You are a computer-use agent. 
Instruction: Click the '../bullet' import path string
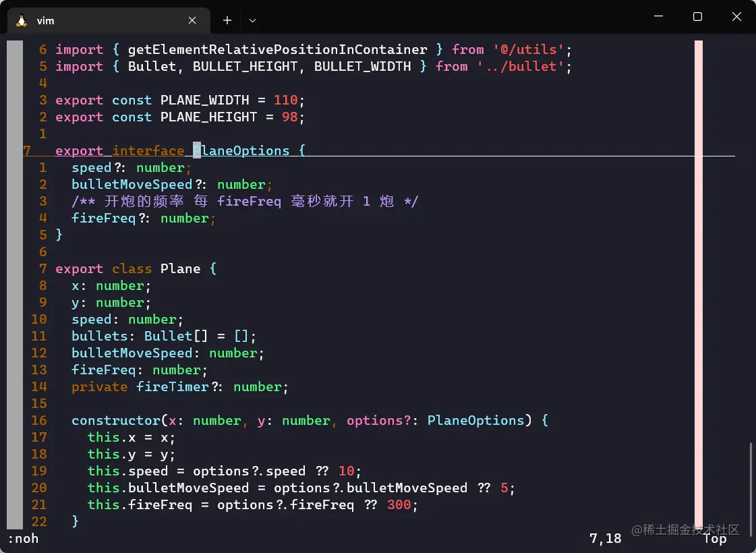coord(520,67)
